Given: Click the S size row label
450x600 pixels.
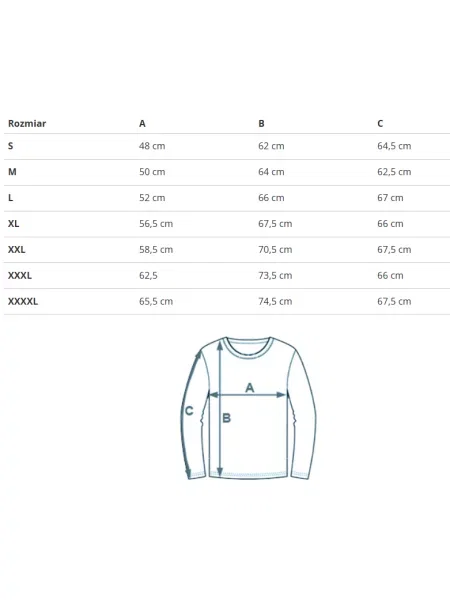Looking at the screenshot, I should pyautogui.click(x=11, y=146).
